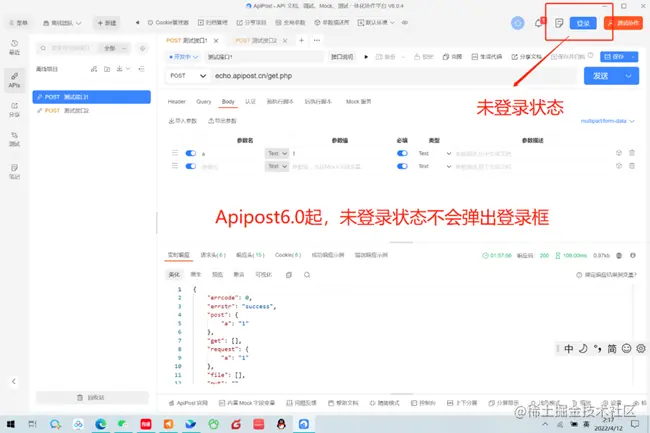Delete the second empty parameter row
The height and width of the screenshot is (433, 650).
[632, 166]
